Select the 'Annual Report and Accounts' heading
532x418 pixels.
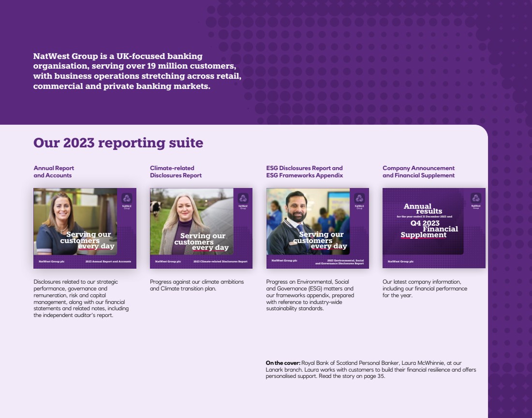(x=54, y=172)
